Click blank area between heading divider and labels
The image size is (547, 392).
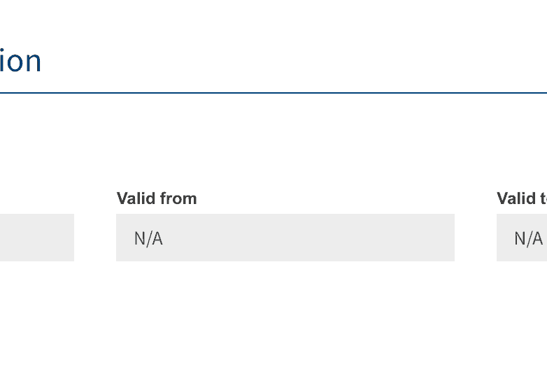280,140
